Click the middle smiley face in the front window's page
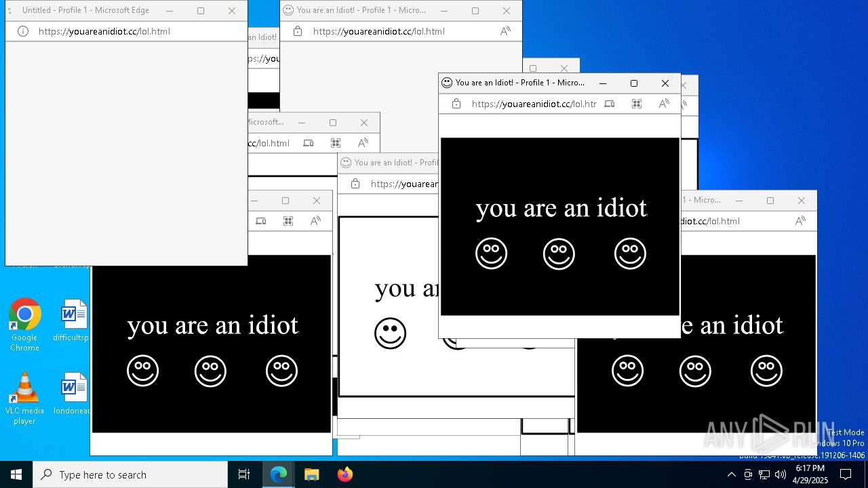The width and height of the screenshot is (868, 488). pos(559,253)
